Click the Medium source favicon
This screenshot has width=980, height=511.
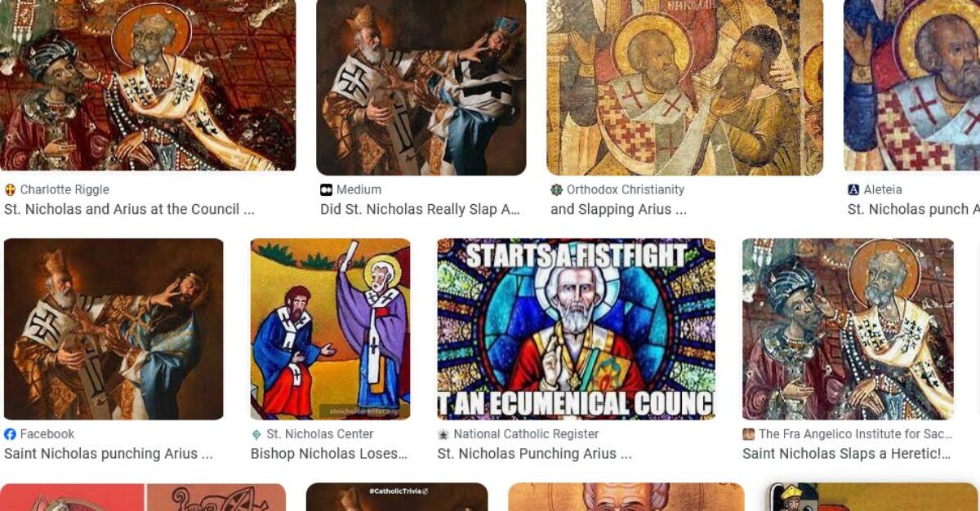tap(327, 189)
